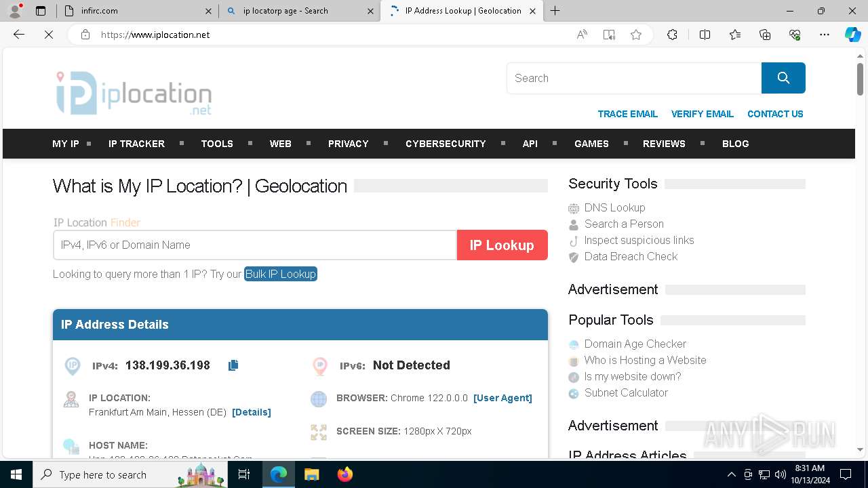868x488 pixels.
Task: Open Browser essentials heart icon
Action: [x=795, y=35]
